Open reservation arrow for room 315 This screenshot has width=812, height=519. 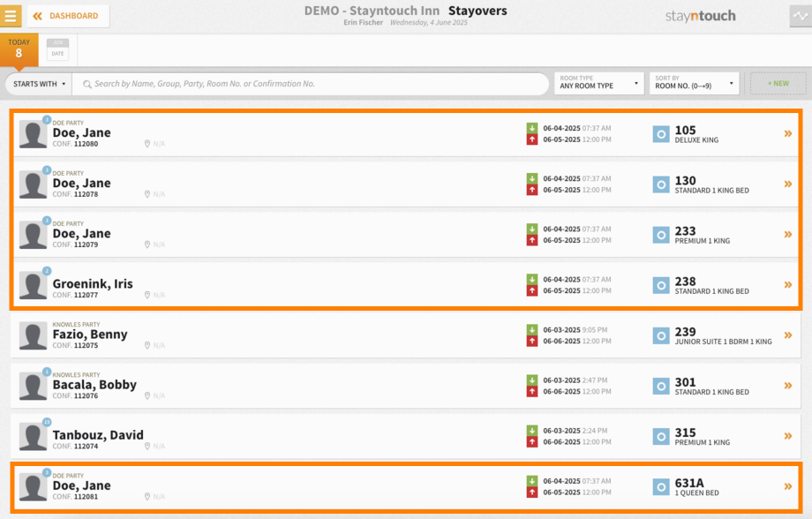tap(787, 436)
